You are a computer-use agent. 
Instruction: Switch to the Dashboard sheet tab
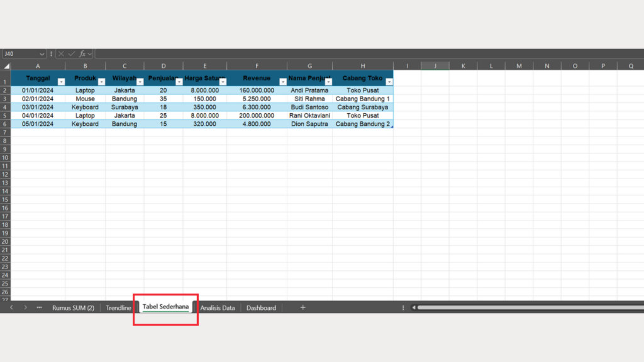click(x=261, y=308)
